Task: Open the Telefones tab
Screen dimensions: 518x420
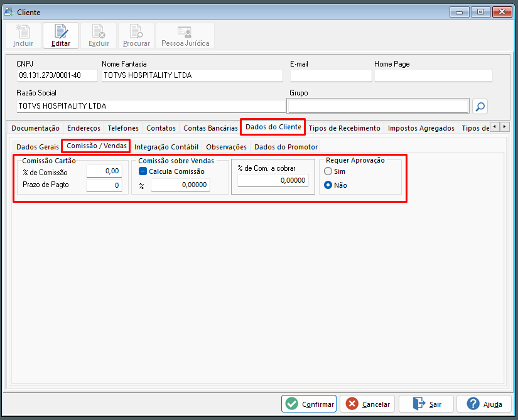Action: pos(123,128)
